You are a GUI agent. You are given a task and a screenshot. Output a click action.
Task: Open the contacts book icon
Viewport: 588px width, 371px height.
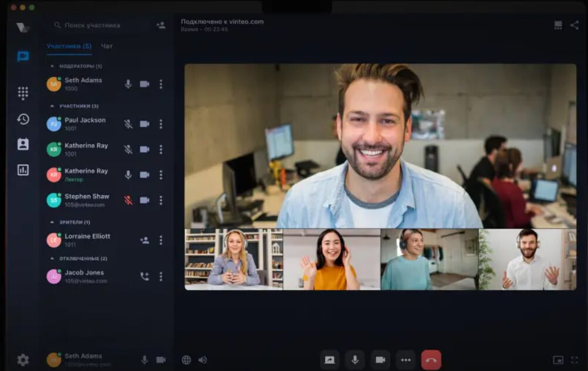(x=23, y=144)
